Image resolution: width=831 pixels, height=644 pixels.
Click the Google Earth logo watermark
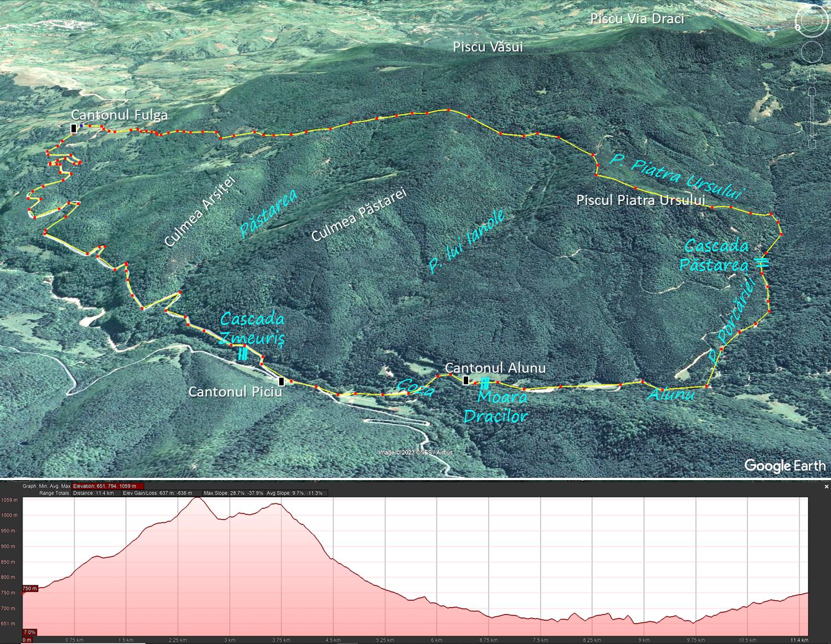coord(784,466)
